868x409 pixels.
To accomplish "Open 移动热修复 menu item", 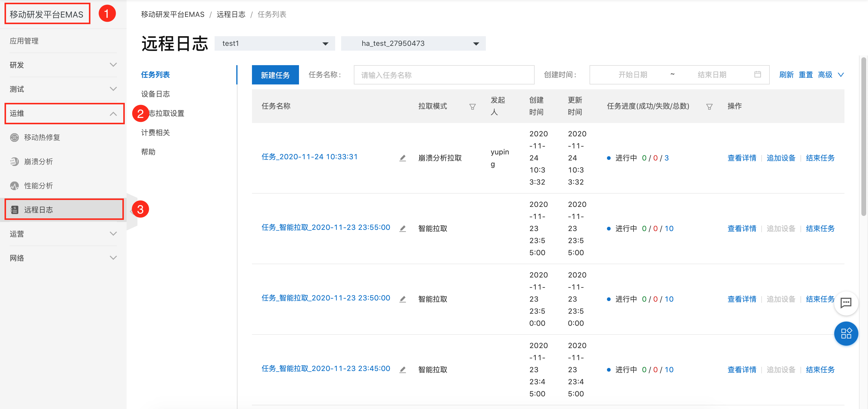I will [x=42, y=138].
